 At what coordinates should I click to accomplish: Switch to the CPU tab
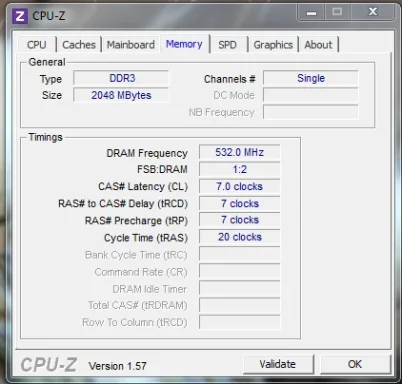37,45
